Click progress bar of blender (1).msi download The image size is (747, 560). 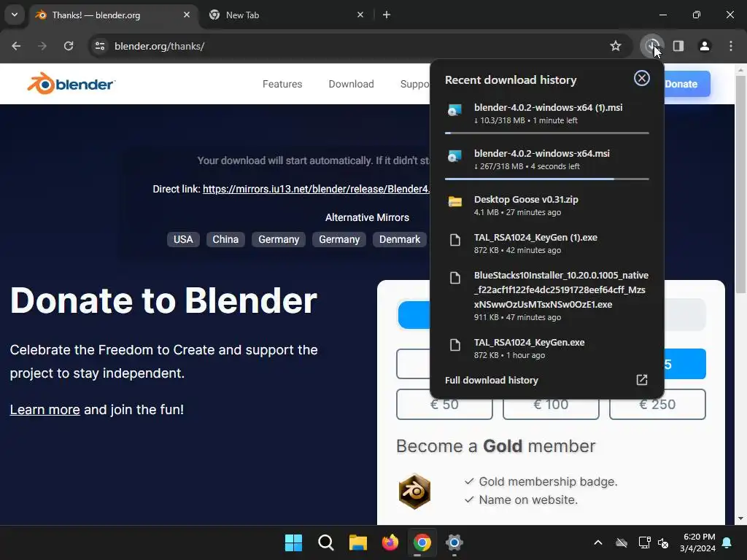click(x=547, y=133)
